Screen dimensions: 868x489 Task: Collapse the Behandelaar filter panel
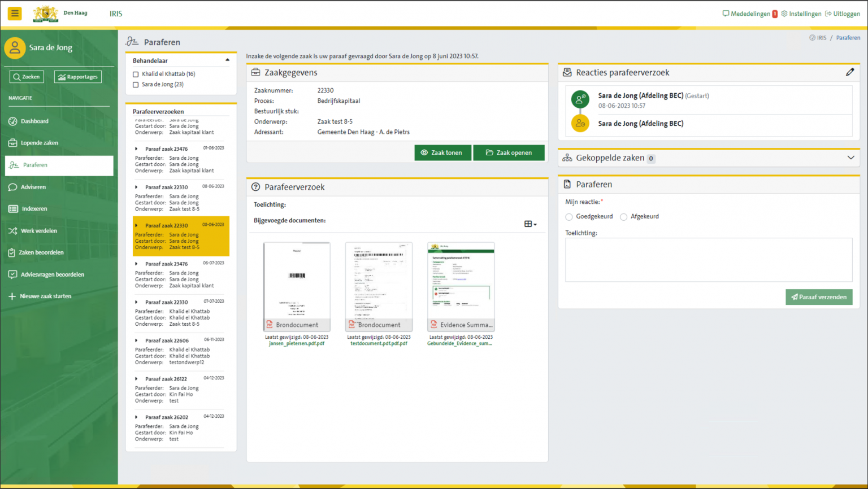pos(228,60)
